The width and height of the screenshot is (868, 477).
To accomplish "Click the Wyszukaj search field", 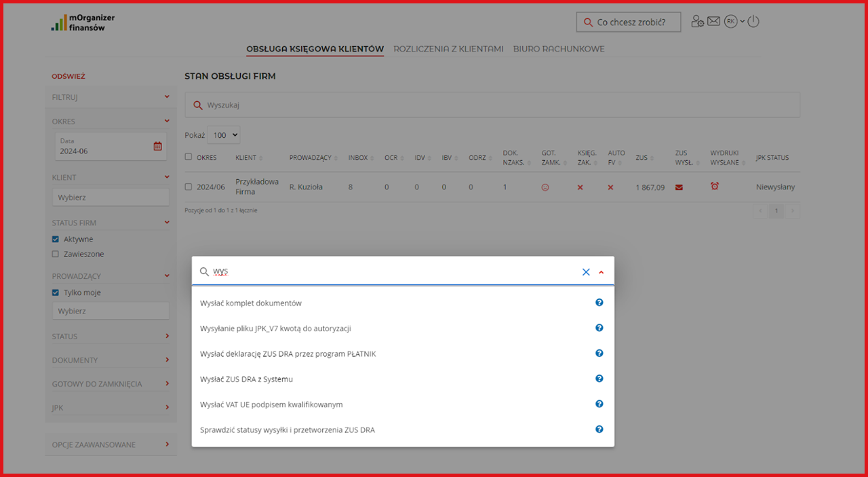I will click(x=492, y=105).
